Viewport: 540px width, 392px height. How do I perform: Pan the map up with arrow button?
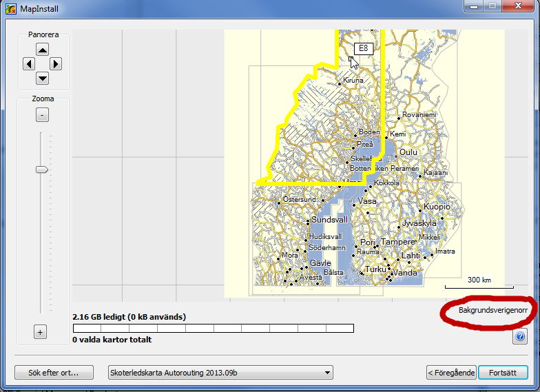[42, 50]
